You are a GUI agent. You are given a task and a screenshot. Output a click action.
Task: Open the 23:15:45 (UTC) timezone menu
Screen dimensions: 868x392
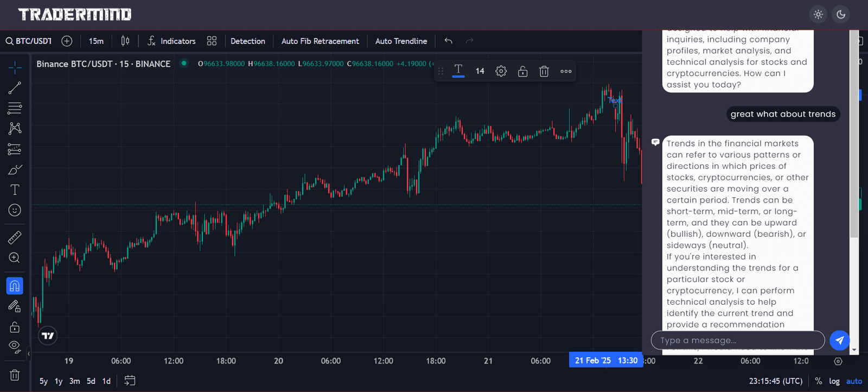click(x=776, y=381)
